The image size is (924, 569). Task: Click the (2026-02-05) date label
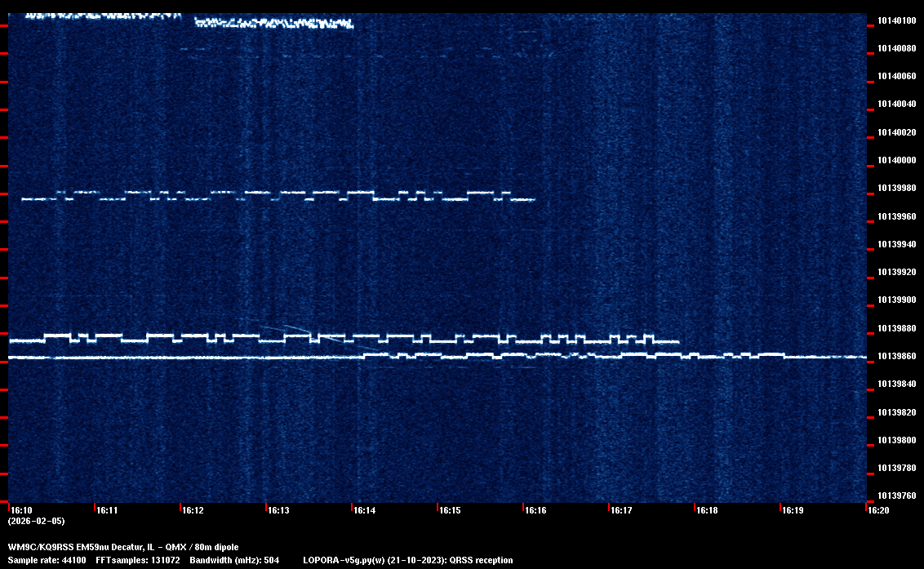(36, 521)
